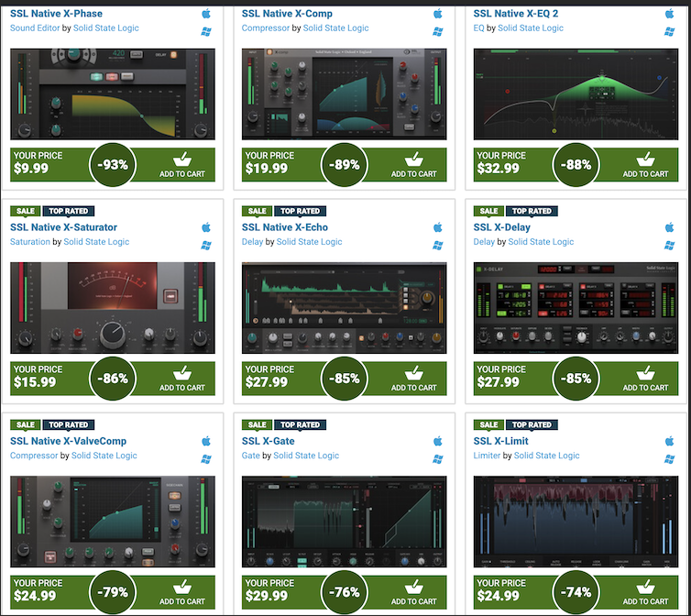This screenshot has width=691, height=616.
Task: Add X-Saturator at $15.99 to cart
Action: (182, 379)
